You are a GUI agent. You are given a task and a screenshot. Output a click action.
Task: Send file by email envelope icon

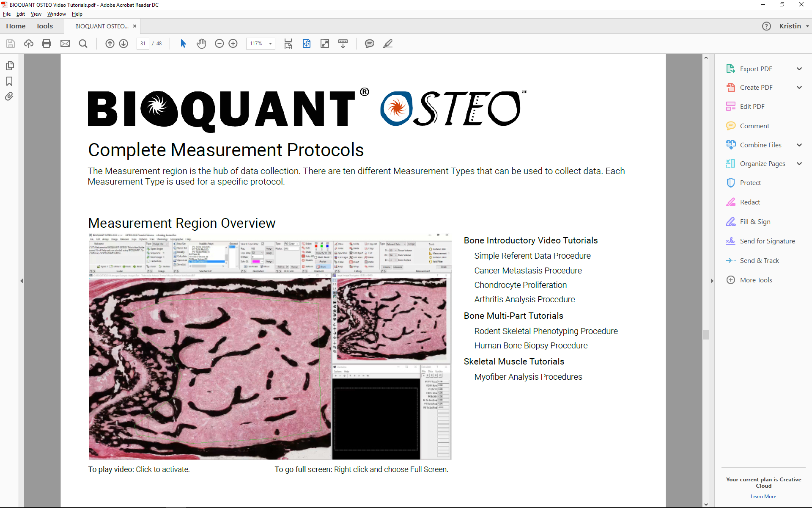coord(65,44)
